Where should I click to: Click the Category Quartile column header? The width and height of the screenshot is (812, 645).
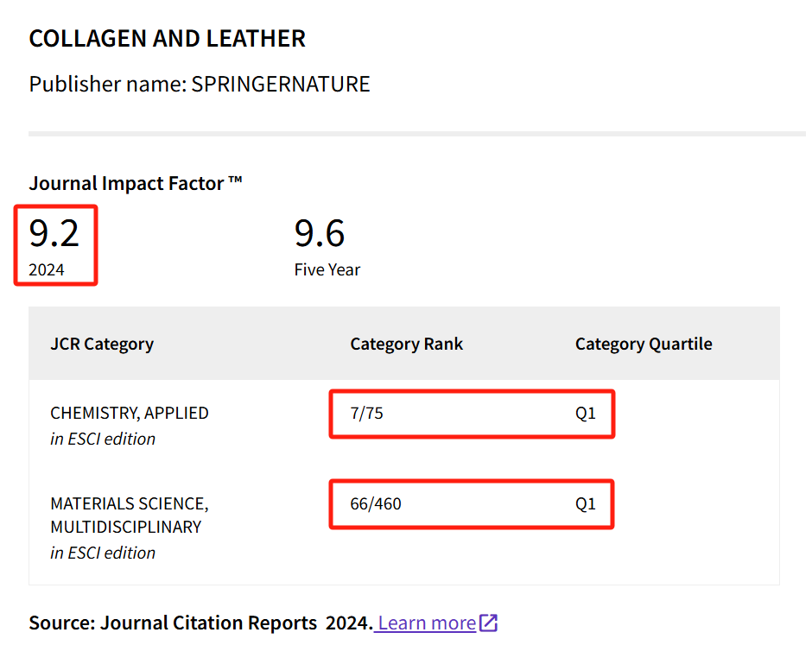coord(644,344)
